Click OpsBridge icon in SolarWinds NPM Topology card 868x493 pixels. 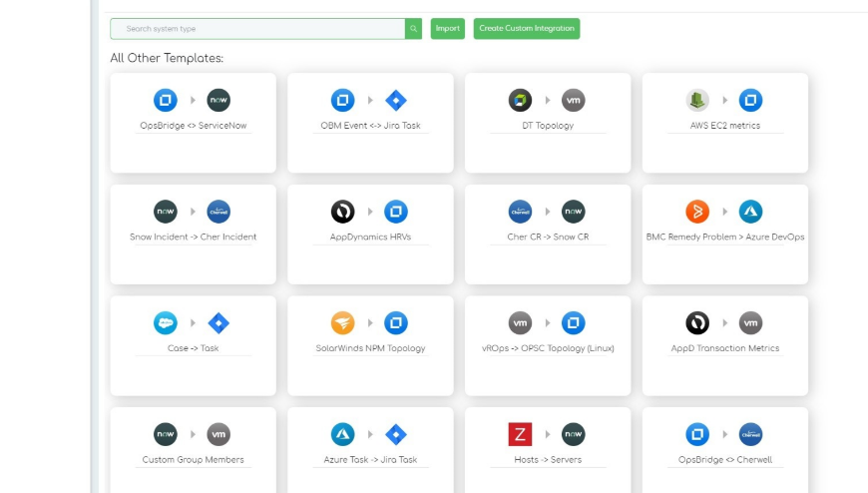point(396,323)
